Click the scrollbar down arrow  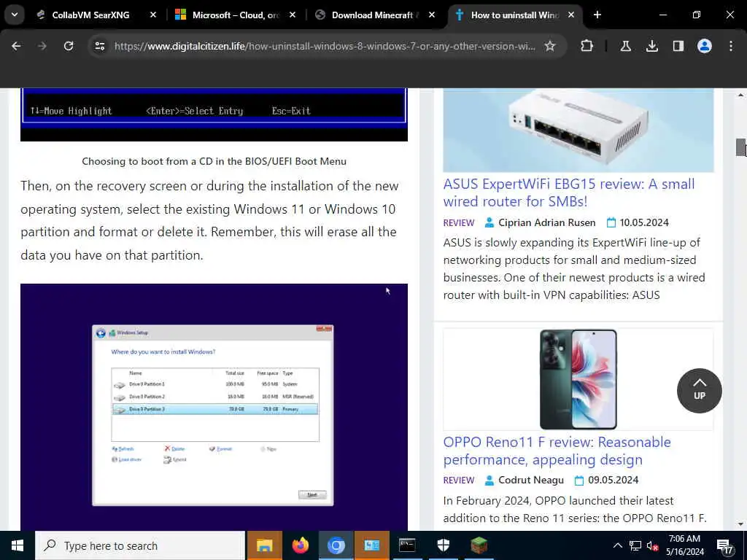click(740, 524)
